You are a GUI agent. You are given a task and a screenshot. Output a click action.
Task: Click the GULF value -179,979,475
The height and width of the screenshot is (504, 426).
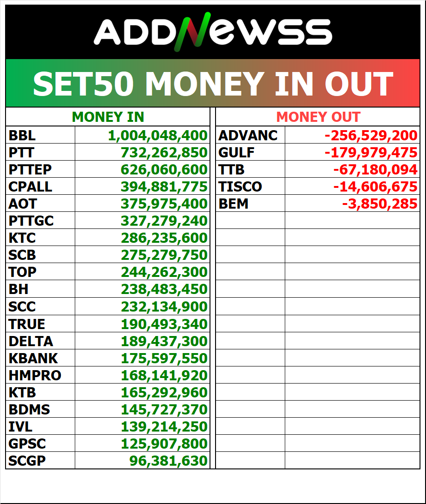click(371, 152)
